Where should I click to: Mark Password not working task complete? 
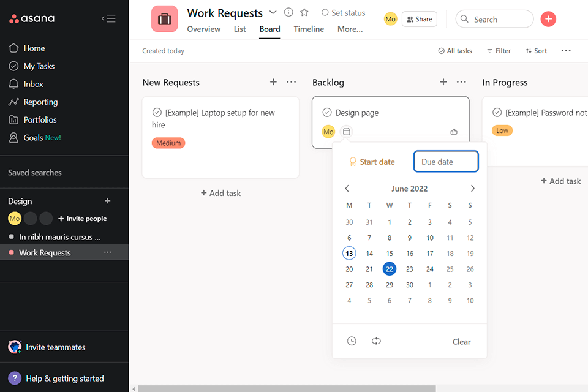(497, 113)
